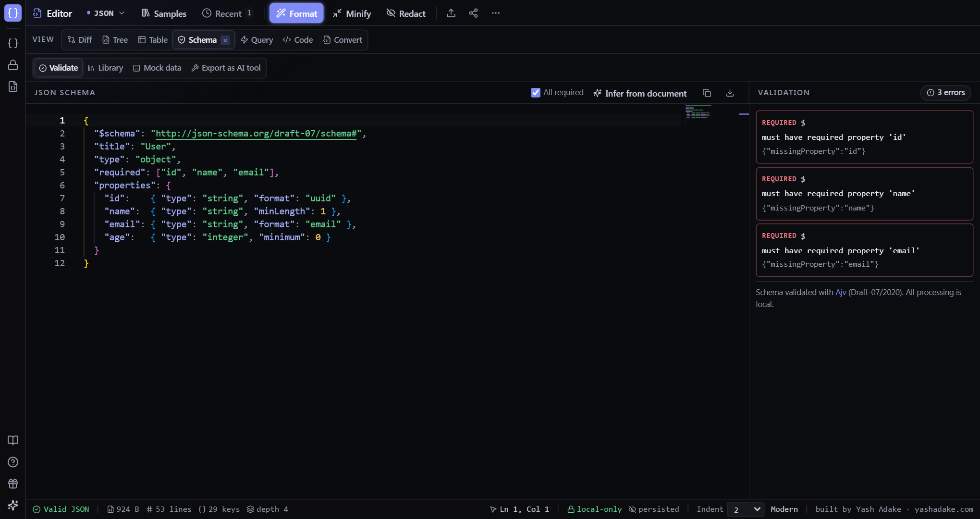Switch to Query view
Viewport: 980px width, 519px height.
point(257,40)
